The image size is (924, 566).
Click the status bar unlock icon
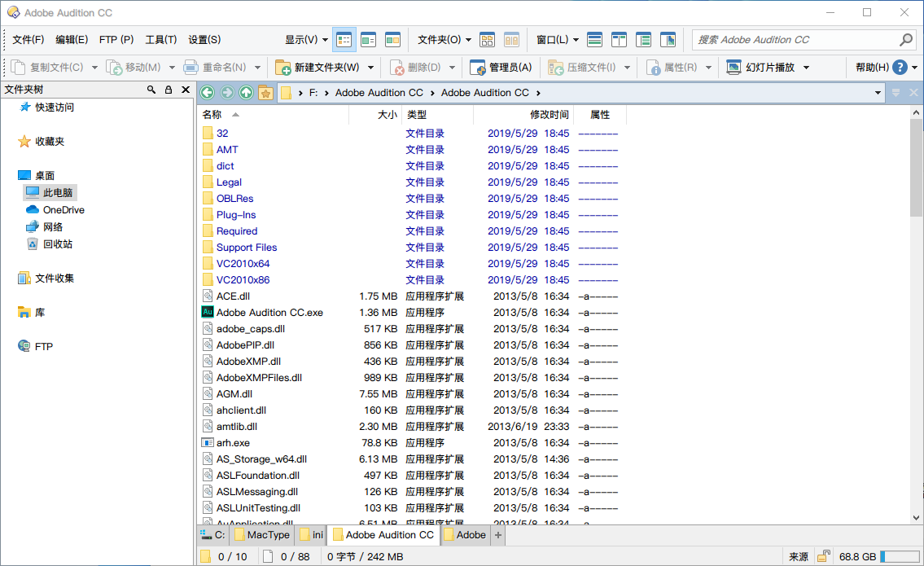click(x=823, y=556)
